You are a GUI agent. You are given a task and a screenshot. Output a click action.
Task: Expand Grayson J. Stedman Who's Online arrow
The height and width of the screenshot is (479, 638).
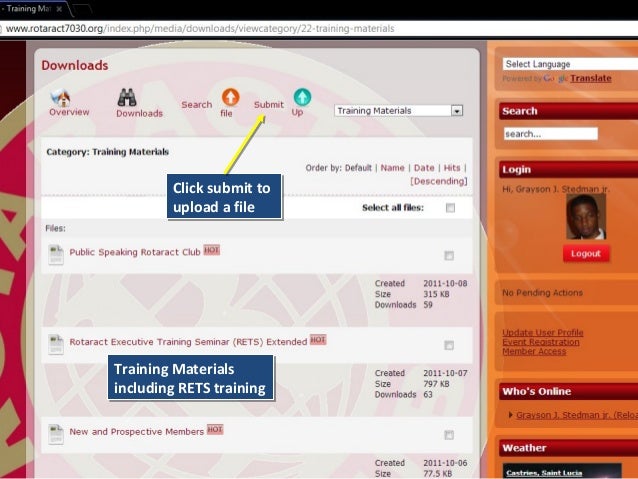pos(511,415)
